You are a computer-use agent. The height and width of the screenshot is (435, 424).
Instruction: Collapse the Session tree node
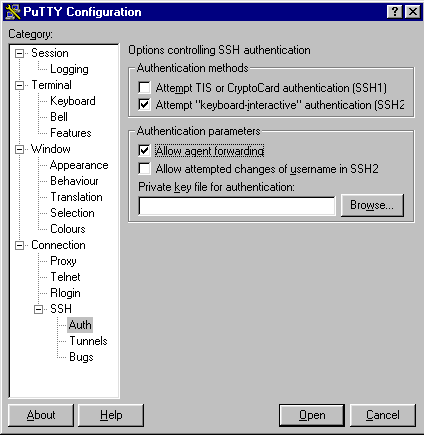[20, 53]
